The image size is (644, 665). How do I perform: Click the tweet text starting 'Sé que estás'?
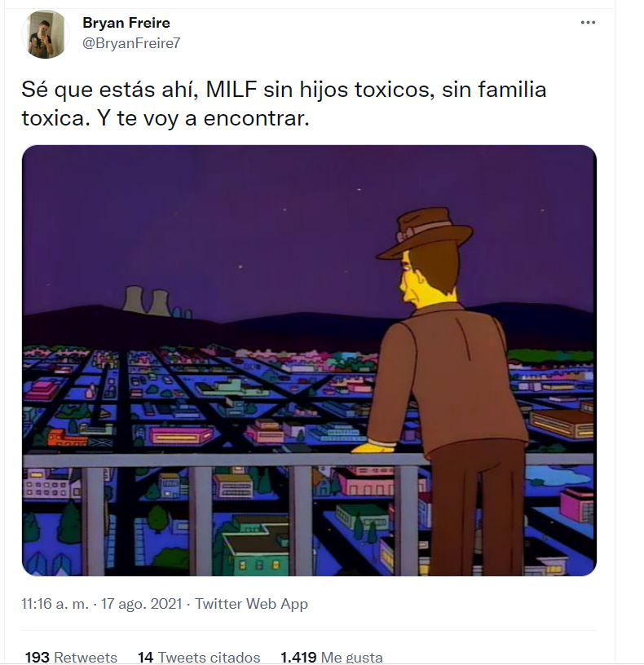(284, 103)
